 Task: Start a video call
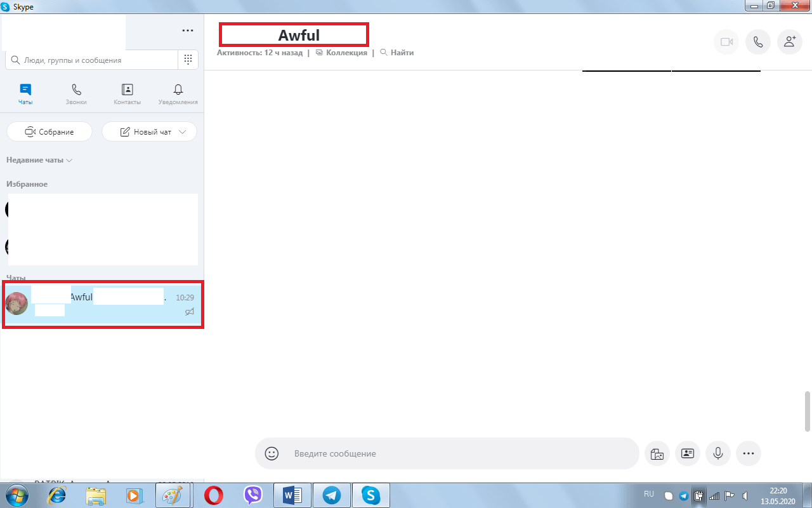pyautogui.click(x=726, y=42)
